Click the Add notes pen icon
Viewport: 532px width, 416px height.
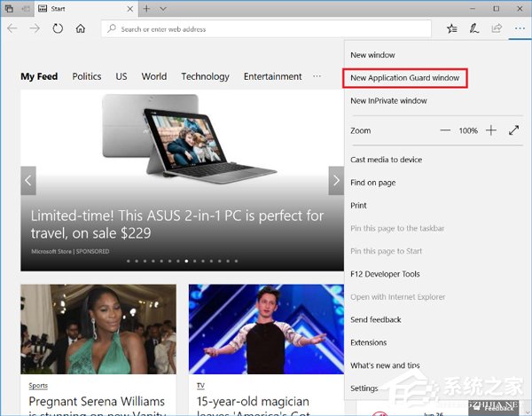[474, 28]
